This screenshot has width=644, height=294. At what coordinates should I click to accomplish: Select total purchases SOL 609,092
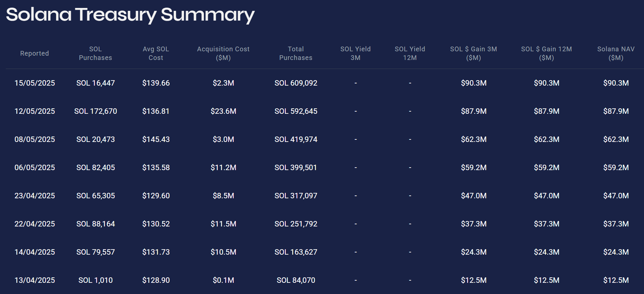[296, 83]
